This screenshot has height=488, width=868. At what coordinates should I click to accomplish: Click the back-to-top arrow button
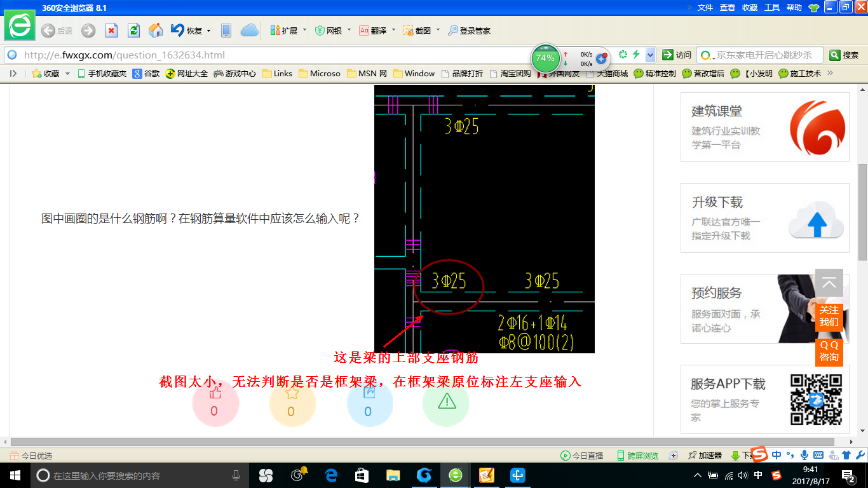coord(829,283)
